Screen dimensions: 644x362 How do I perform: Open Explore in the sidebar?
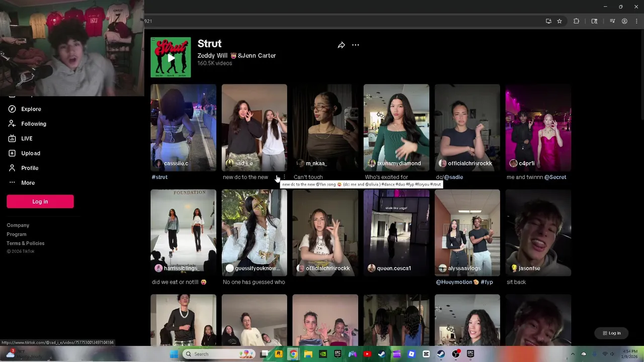click(31, 109)
